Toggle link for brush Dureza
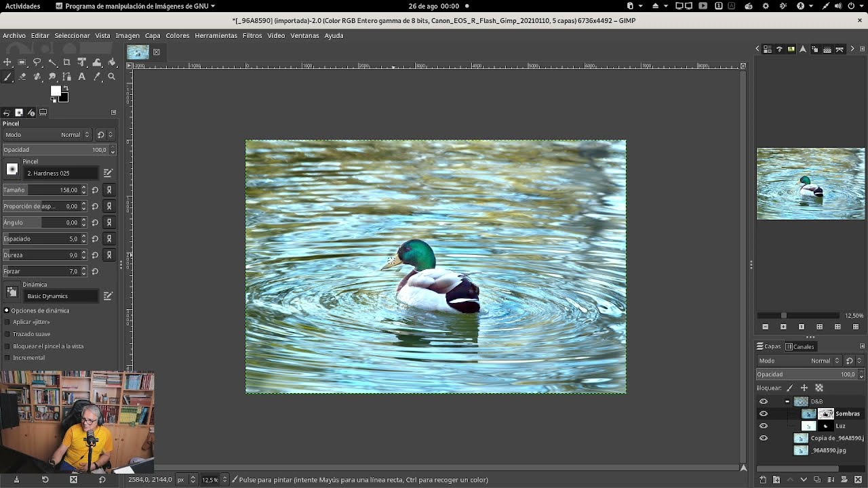This screenshot has width=868, height=488. 109,255
